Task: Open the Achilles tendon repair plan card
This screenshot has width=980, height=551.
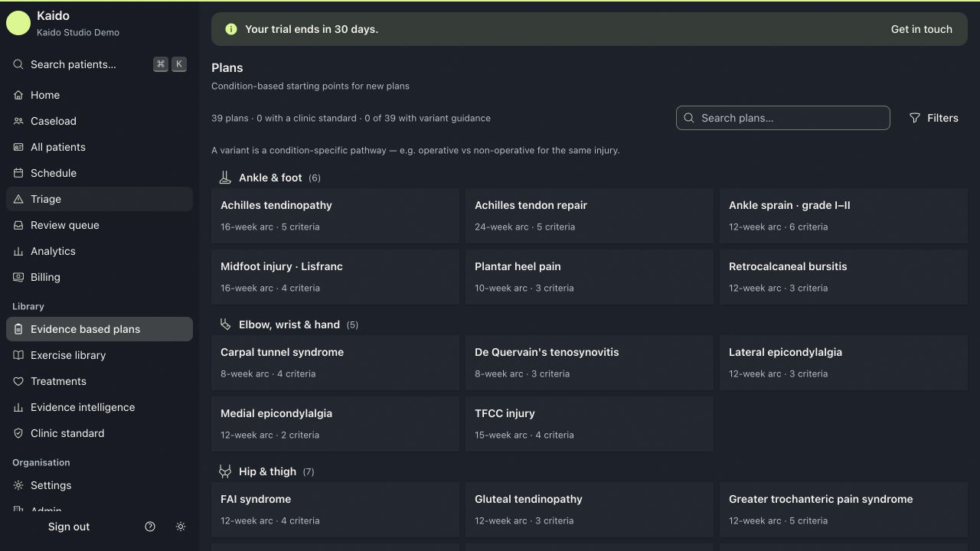Action: [x=590, y=216]
